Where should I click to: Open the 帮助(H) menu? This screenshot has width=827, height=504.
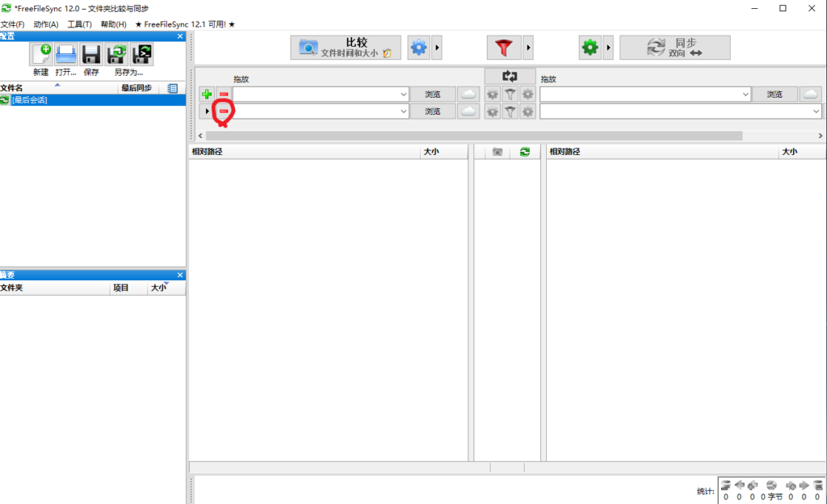click(113, 24)
